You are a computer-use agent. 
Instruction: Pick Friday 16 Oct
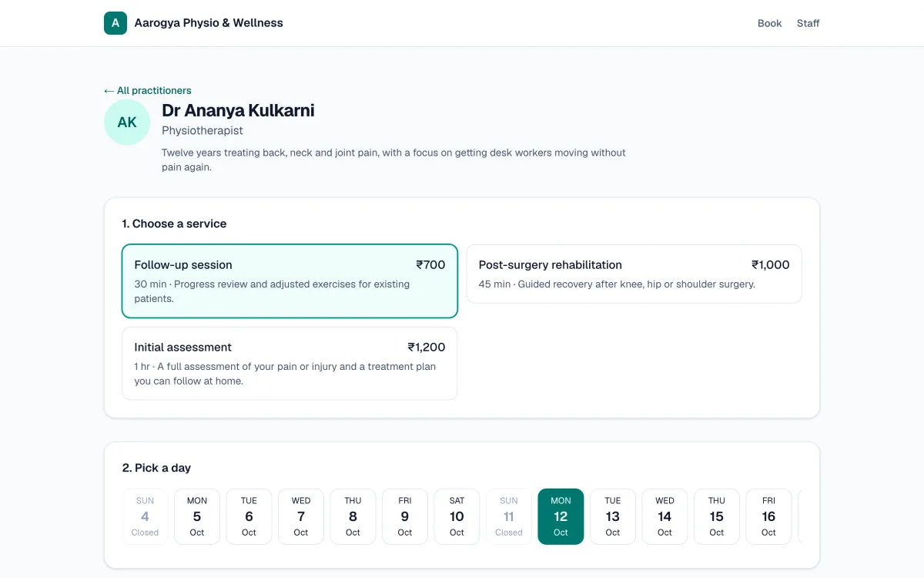[x=768, y=516]
